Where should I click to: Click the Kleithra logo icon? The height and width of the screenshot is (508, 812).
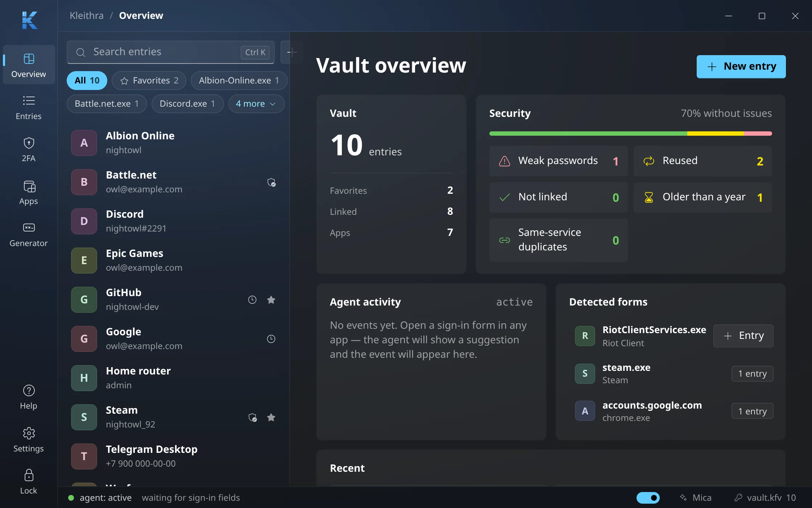click(x=29, y=20)
